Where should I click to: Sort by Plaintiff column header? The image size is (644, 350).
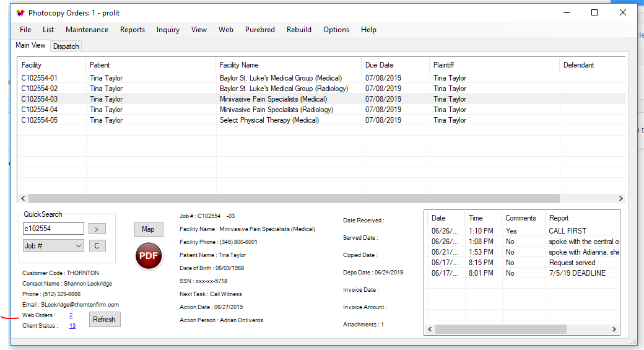[x=495, y=65]
